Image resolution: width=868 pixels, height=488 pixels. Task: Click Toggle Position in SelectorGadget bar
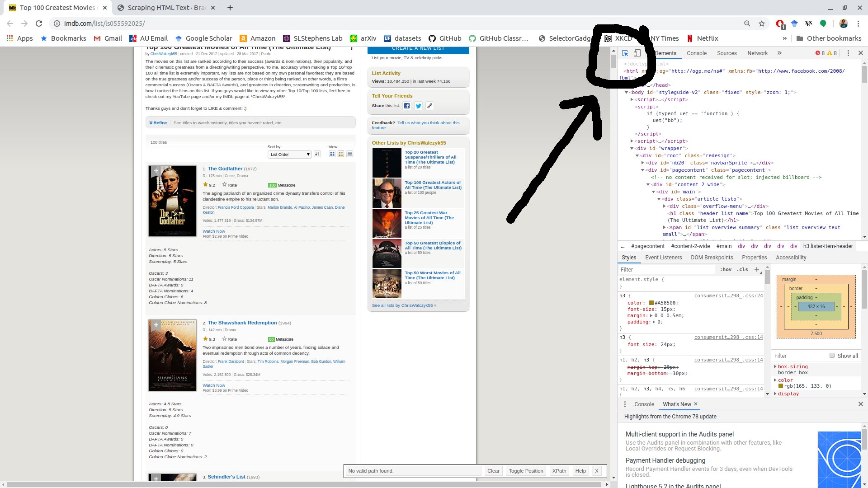(526, 471)
